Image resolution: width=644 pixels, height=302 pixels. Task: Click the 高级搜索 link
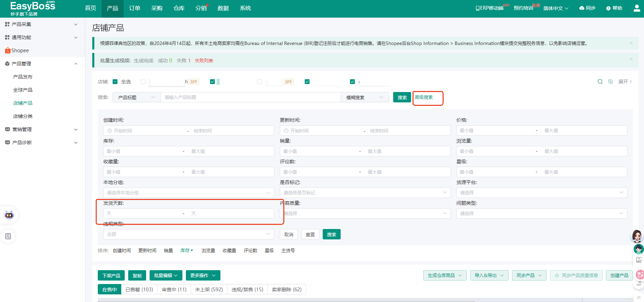click(x=424, y=98)
